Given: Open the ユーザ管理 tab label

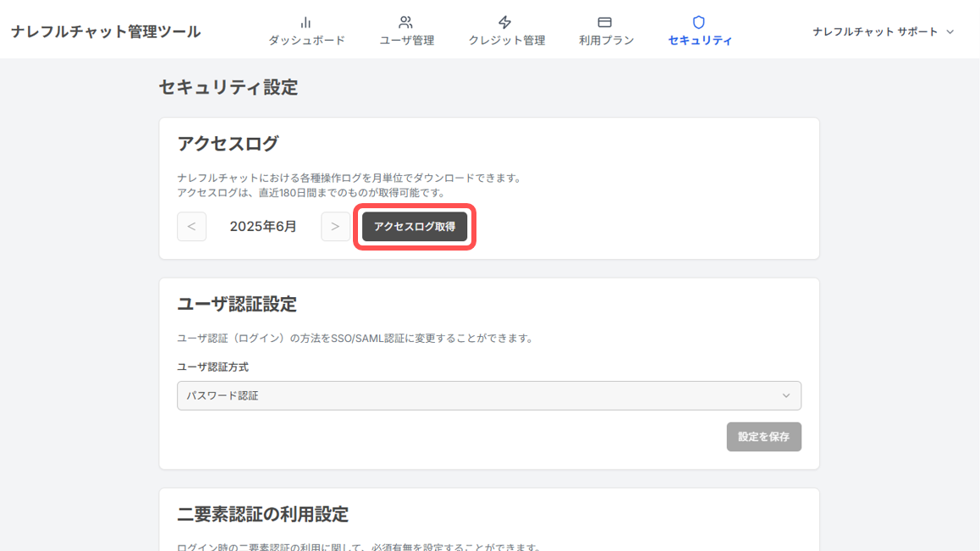Looking at the screenshot, I should (406, 41).
